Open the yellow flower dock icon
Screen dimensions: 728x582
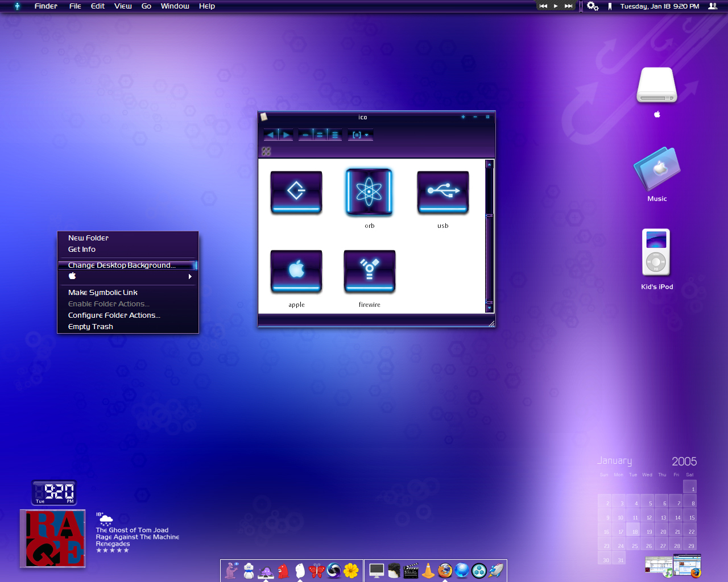click(351, 570)
